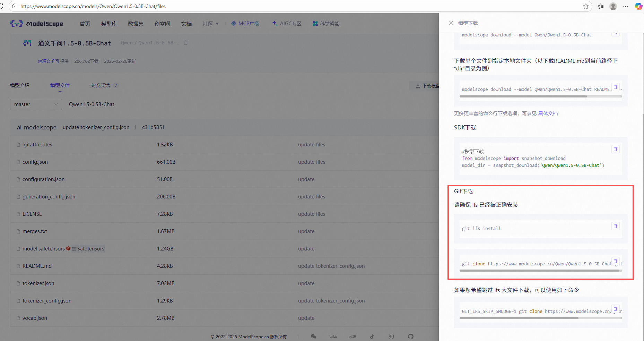Open the merges.txt file
Viewport: 644px width, 341px height.
(35, 231)
